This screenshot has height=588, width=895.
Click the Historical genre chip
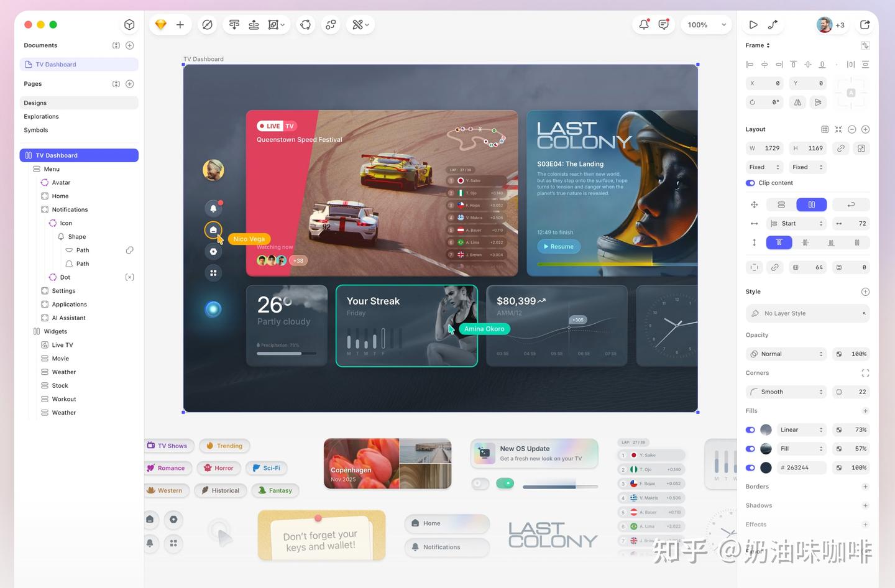(x=220, y=490)
